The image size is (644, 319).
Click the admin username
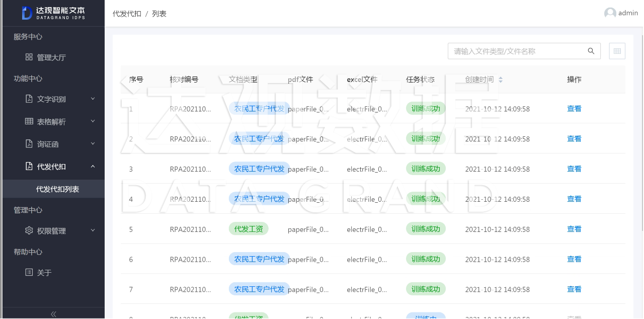(x=628, y=13)
